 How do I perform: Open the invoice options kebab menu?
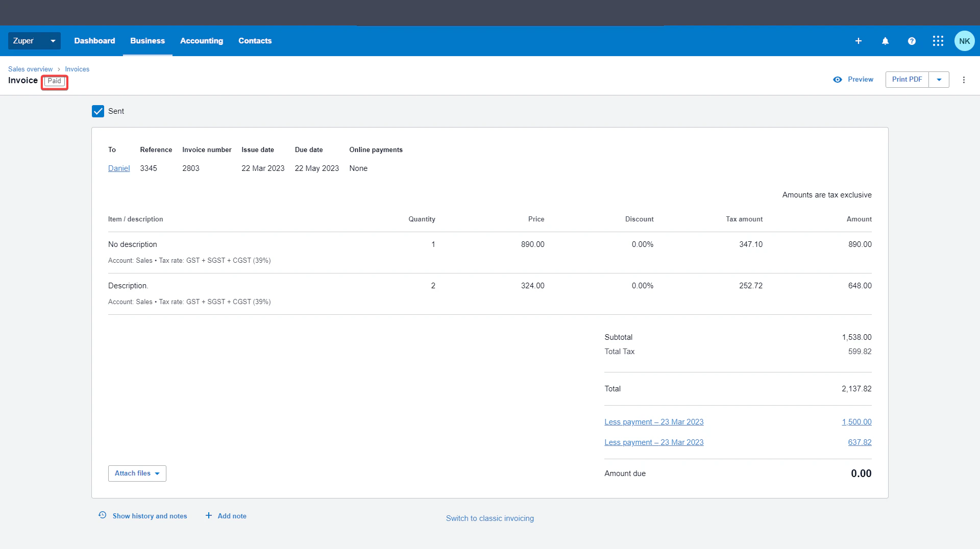point(964,80)
